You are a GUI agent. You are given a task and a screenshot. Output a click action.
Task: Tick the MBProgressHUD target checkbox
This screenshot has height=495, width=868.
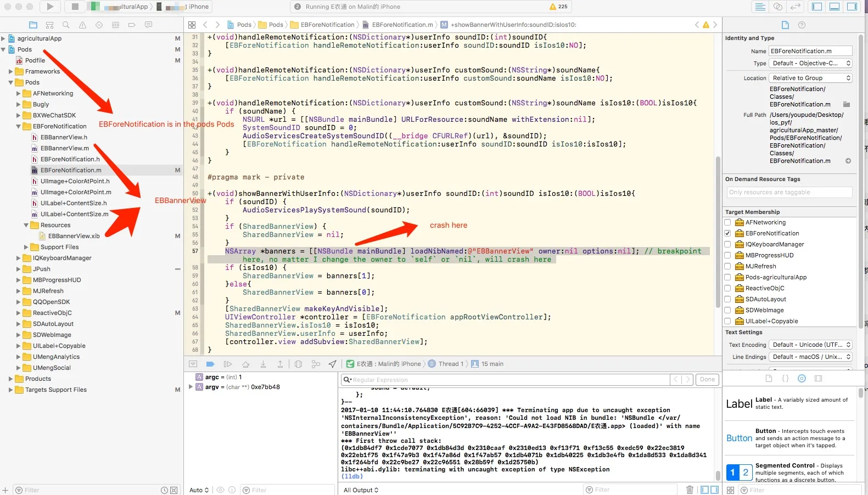727,255
